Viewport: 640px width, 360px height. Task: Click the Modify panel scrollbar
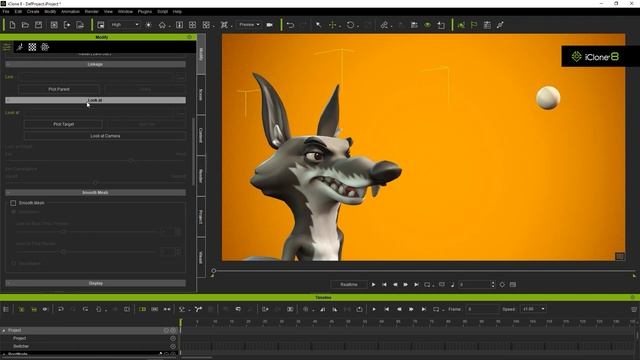[x=193, y=151]
